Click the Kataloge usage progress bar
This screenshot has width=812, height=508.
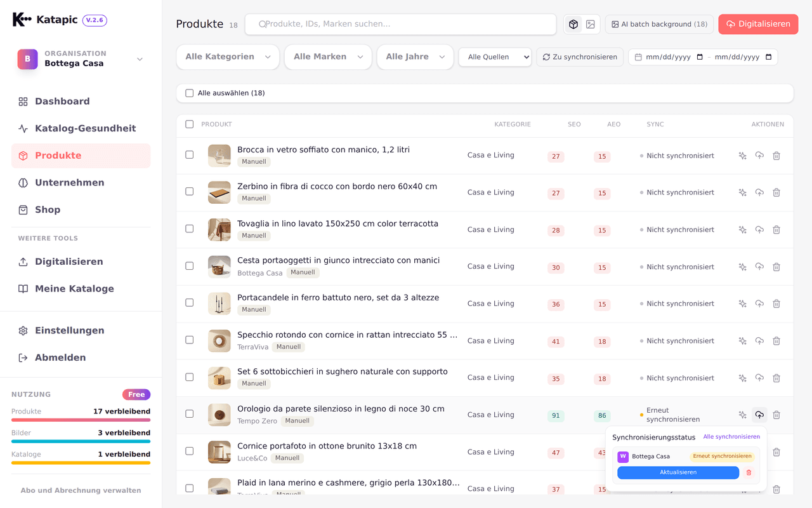(x=81, y=463)
